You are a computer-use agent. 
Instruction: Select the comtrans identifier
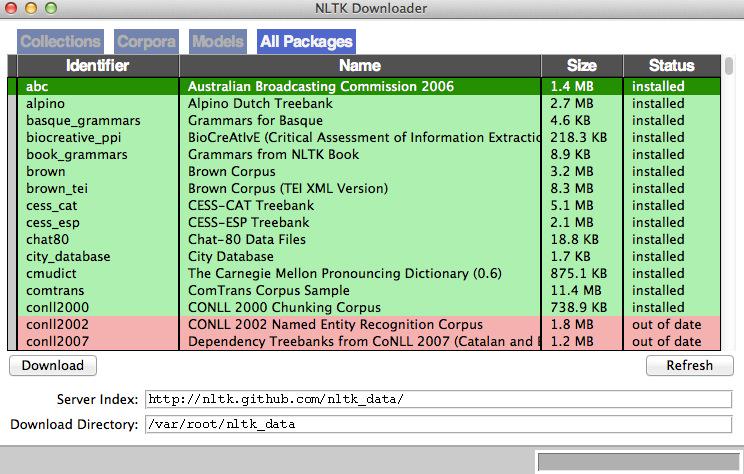55,290
